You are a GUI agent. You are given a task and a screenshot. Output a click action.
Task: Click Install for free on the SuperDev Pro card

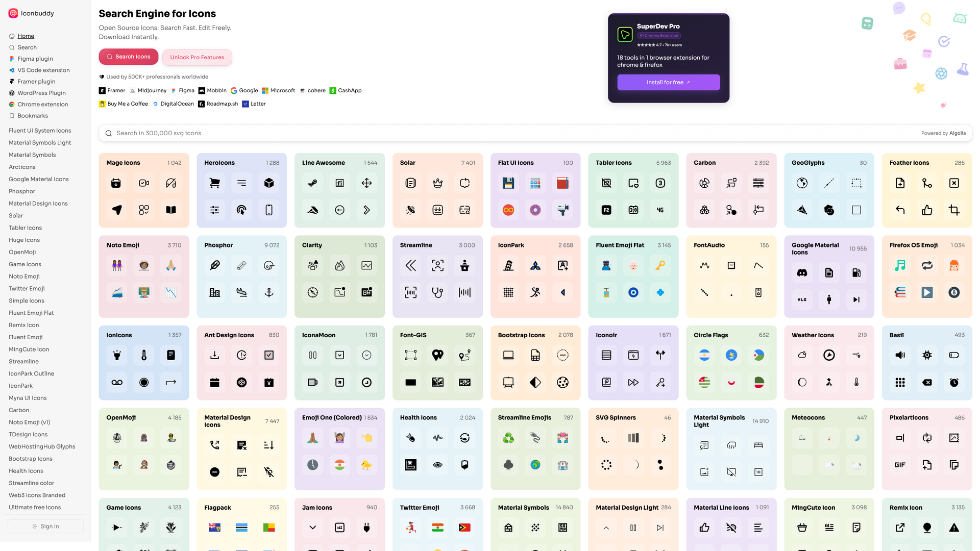668,82
